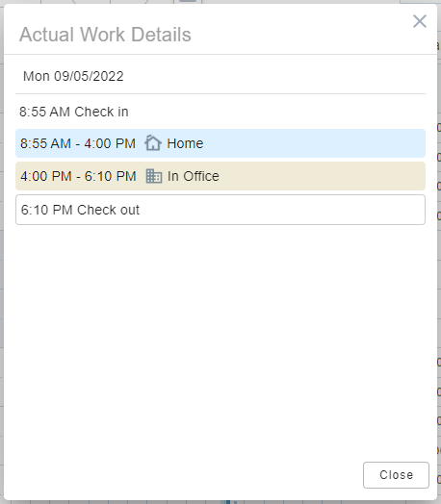Click the Actual Work Details title
This screenshot has height=504, width=441.
105,35
